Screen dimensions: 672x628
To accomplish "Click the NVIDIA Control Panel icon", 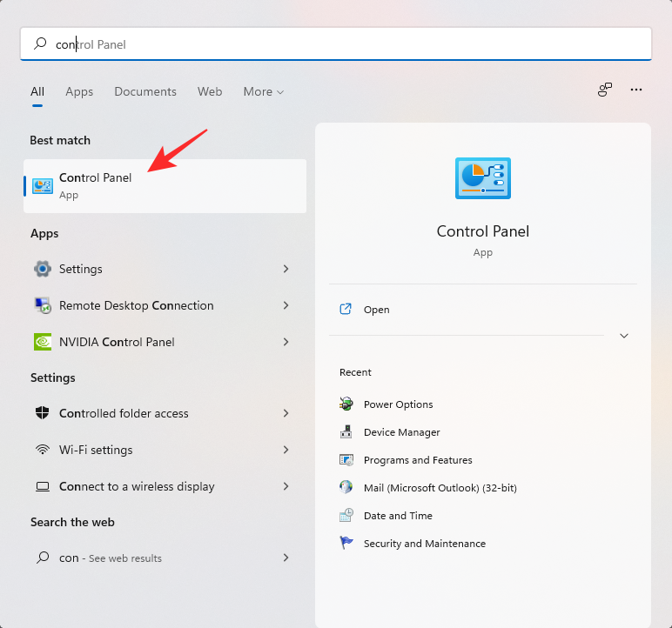I will tap(43, 342).
